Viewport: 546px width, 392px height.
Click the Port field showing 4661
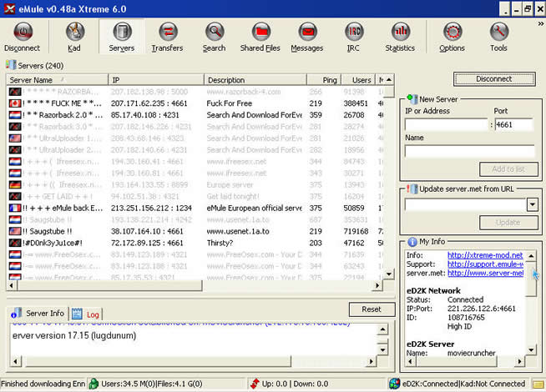[x=514, y=124]
